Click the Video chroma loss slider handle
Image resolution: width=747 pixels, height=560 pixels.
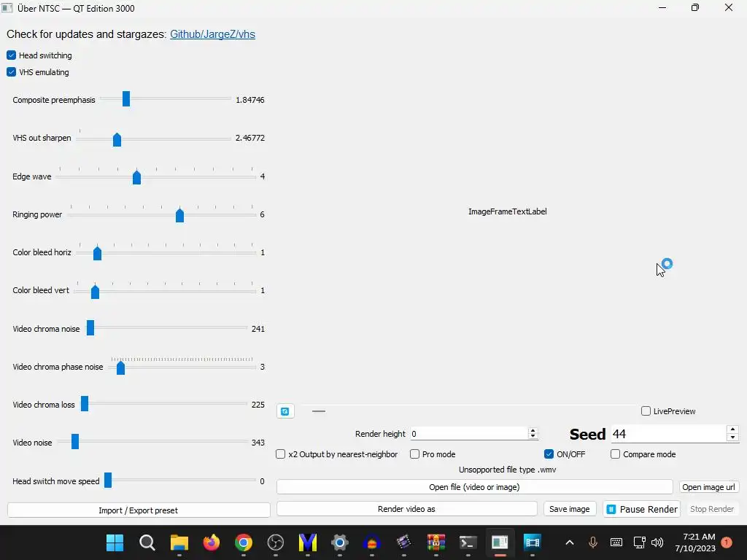[85, 403]
